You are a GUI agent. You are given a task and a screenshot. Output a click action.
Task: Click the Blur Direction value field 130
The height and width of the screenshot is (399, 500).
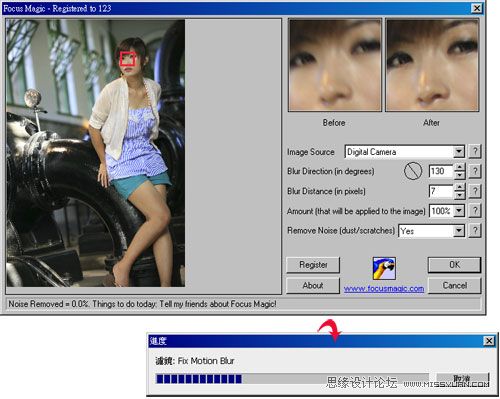[441, 171]
